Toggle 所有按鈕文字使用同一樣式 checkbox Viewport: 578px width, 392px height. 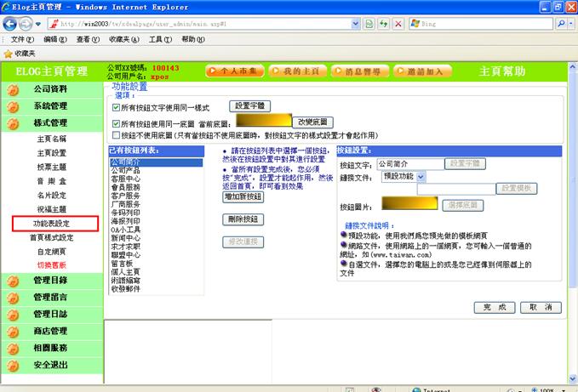(116, 108)
